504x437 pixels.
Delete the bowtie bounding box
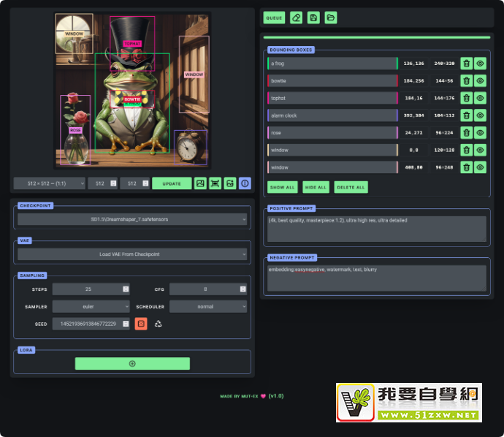pyautogui.click(x=466, y=81)
